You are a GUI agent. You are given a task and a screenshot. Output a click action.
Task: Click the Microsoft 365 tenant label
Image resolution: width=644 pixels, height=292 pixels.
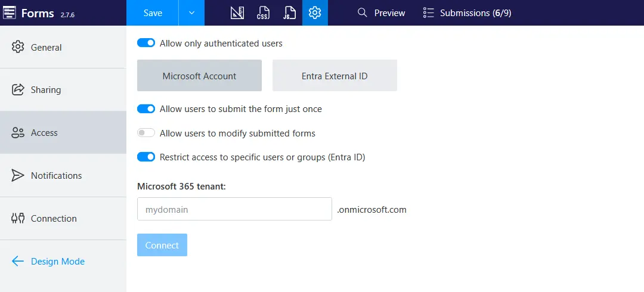pyautogui.click(x=181, y=187)
